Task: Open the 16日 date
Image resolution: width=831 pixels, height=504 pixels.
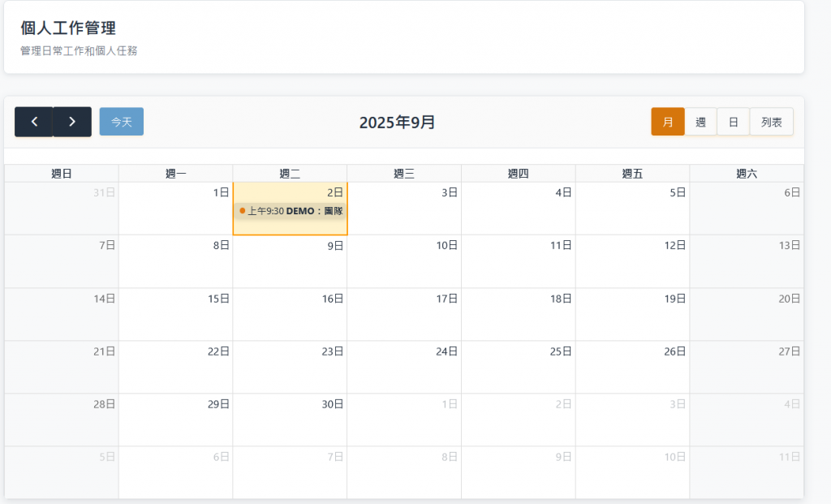Action: coord(333,299)
